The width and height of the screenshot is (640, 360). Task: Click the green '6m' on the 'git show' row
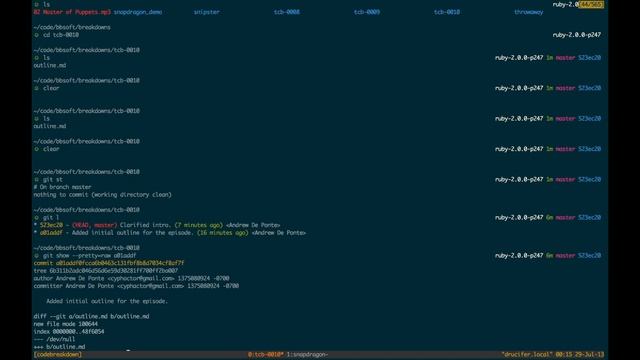coord(549,256)
